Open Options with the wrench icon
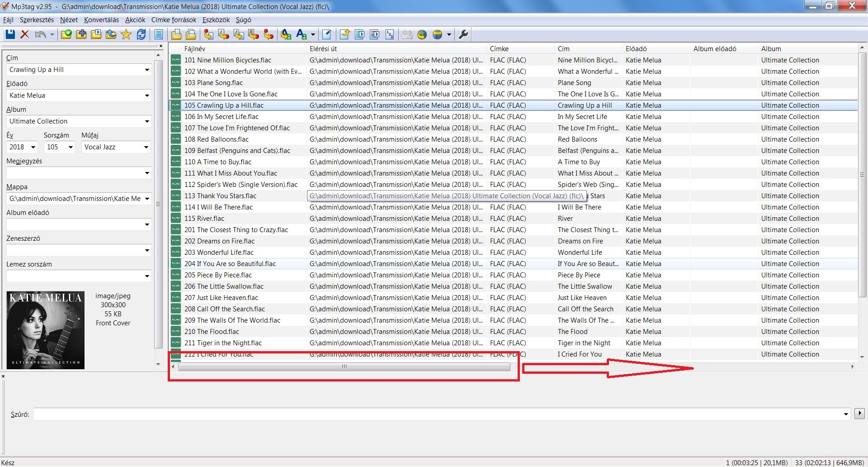Image resolution: width=868 pixels, height=467 pixels. click(x=463, y=34)
